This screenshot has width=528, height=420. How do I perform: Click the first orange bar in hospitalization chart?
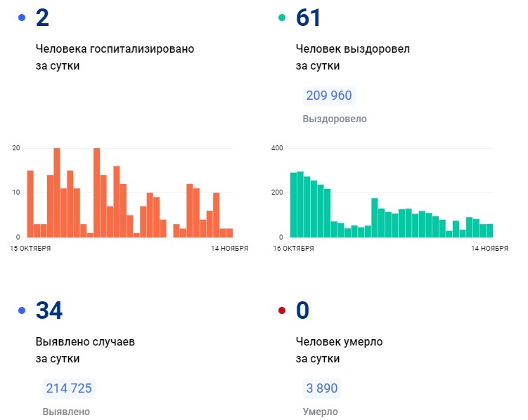pyautogui.click(x=30, y=204)
